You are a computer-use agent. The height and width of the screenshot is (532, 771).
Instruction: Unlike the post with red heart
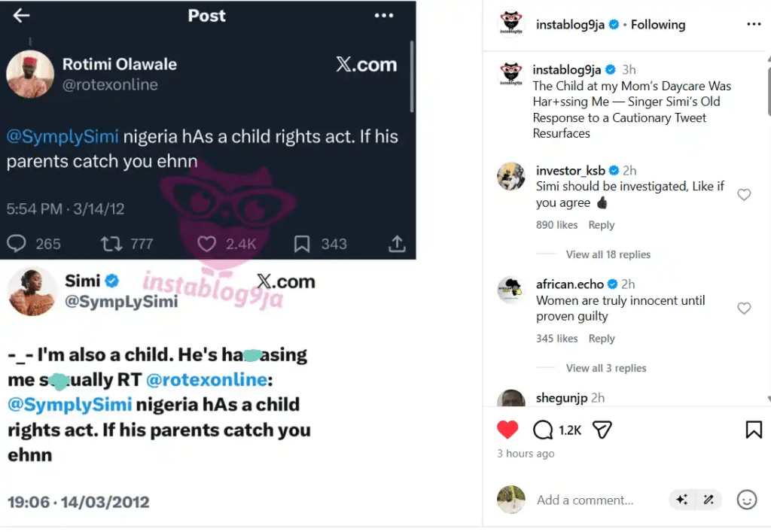pos(508,430)
